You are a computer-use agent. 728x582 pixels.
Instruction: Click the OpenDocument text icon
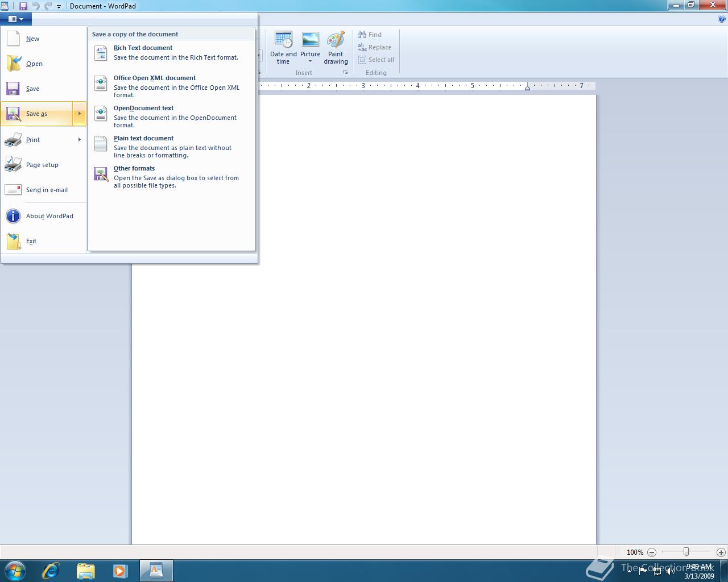pos(101,113)
